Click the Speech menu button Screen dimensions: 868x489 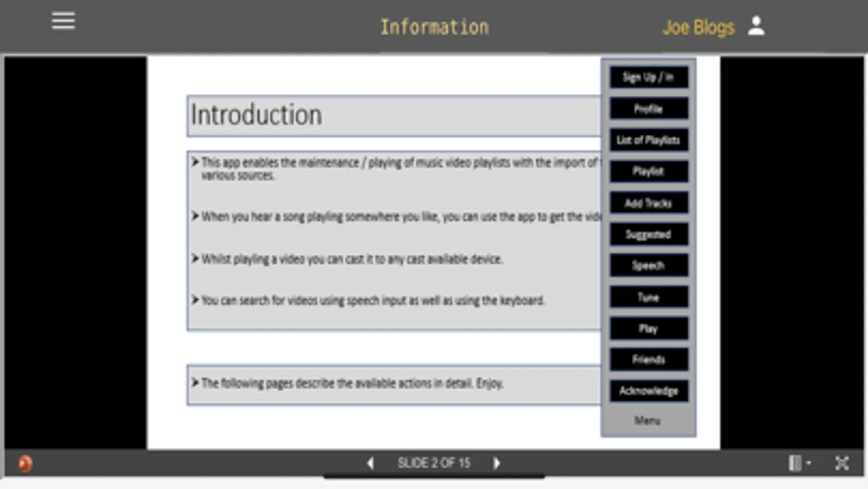pos(649,266)
